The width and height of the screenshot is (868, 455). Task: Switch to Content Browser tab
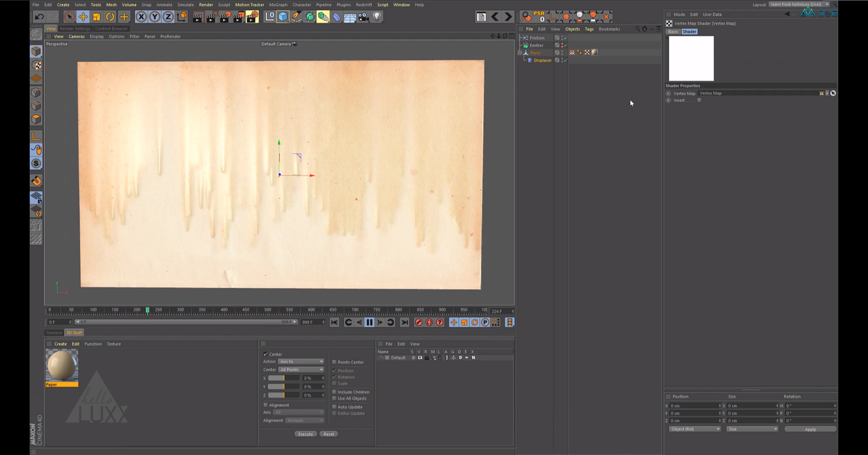tap(111, 29)
